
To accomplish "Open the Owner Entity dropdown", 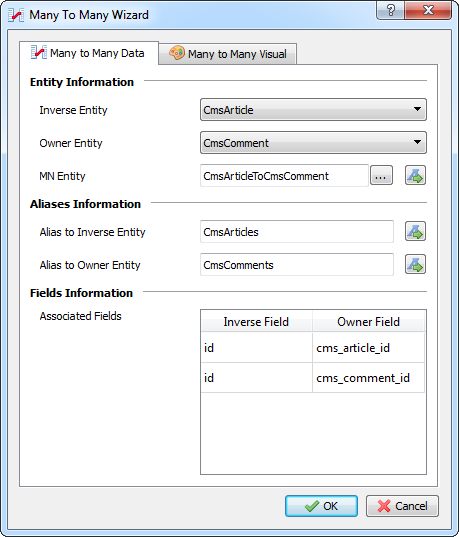I will [313, 142].
